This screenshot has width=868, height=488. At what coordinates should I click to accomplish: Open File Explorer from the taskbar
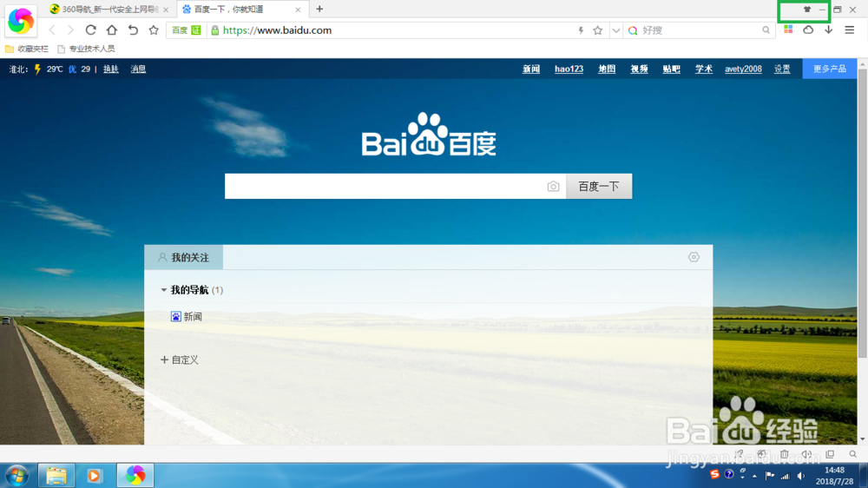coord(56,476)
